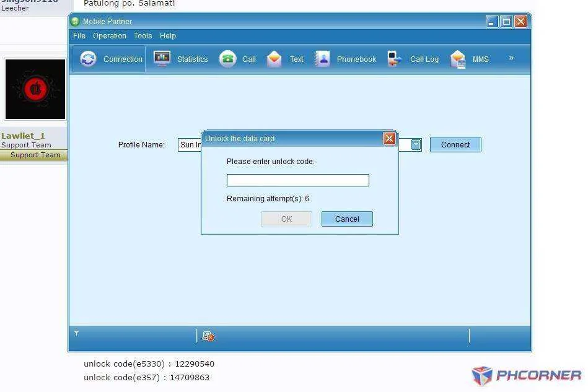
Task: Click the Connect button
Action: tap(455, 145)
